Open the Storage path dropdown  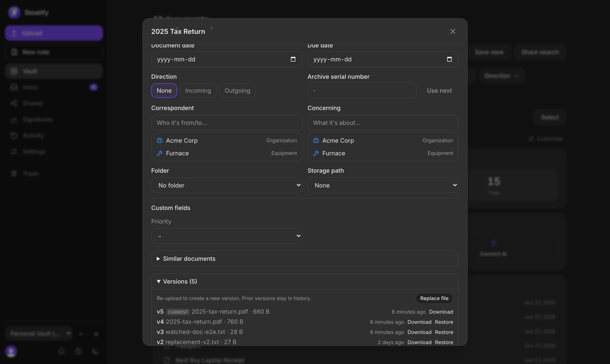pos(383,185)
